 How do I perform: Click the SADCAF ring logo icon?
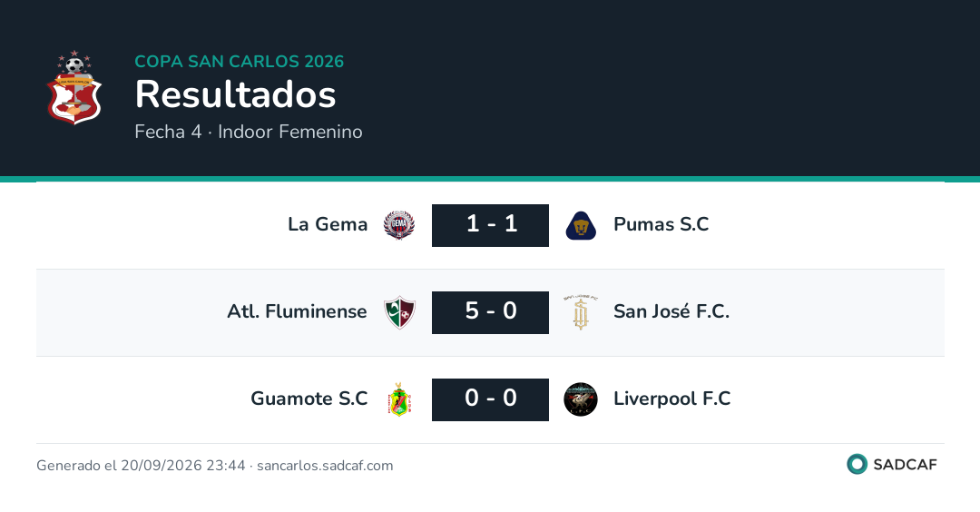[x=857, y=464]
